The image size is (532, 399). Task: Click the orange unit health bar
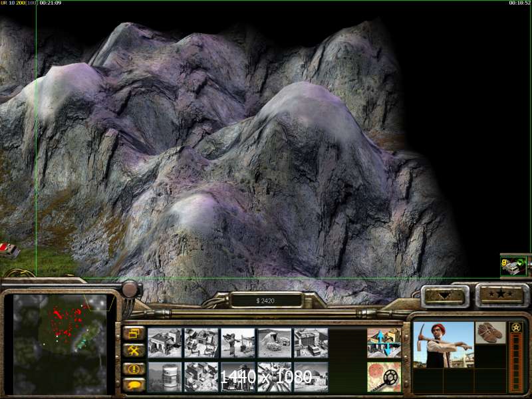517,362
